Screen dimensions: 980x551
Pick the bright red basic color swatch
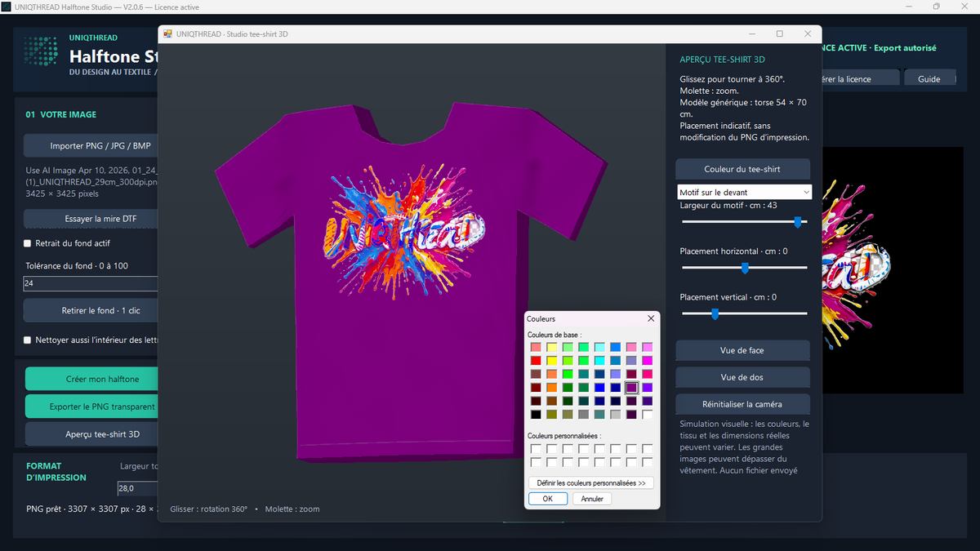[x=536, y=361]
